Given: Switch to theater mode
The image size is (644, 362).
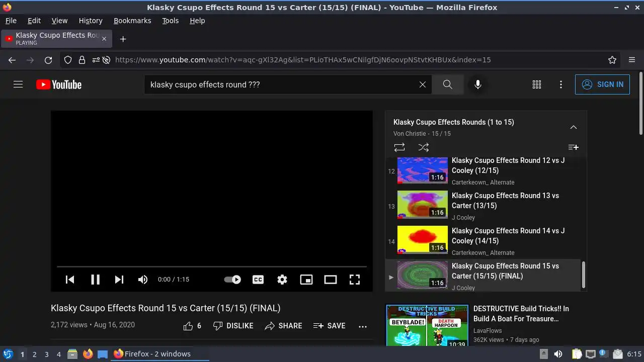Looking at the screenshot, I should click(x=331, y=280).
